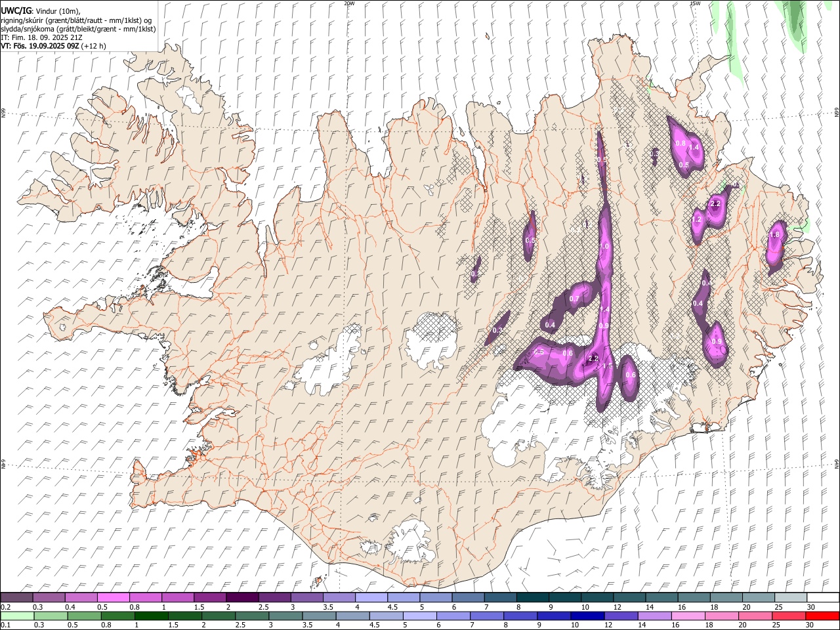Click the bright red swatch after 30 on the lower scale

(x=821, y=616)
